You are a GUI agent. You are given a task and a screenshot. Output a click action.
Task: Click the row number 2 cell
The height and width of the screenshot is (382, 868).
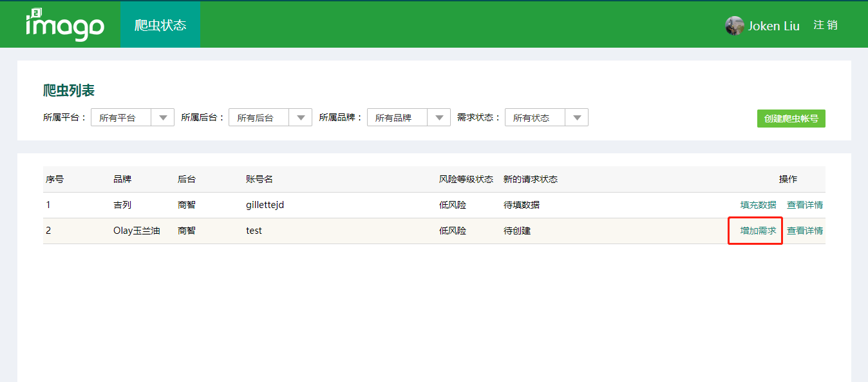click(x=48, y=231)
